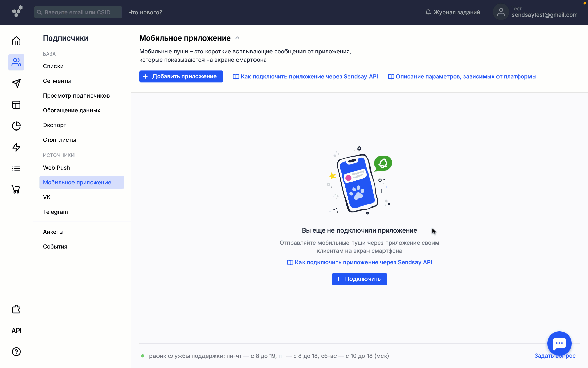Click the email or CSID search field
588x368 pixels.
point(78,12)
